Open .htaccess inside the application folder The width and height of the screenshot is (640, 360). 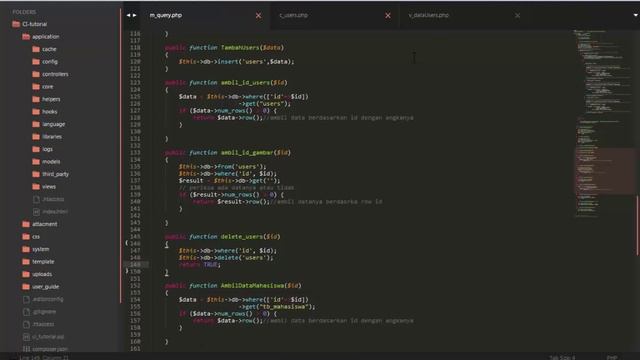[x=48, y=199]
